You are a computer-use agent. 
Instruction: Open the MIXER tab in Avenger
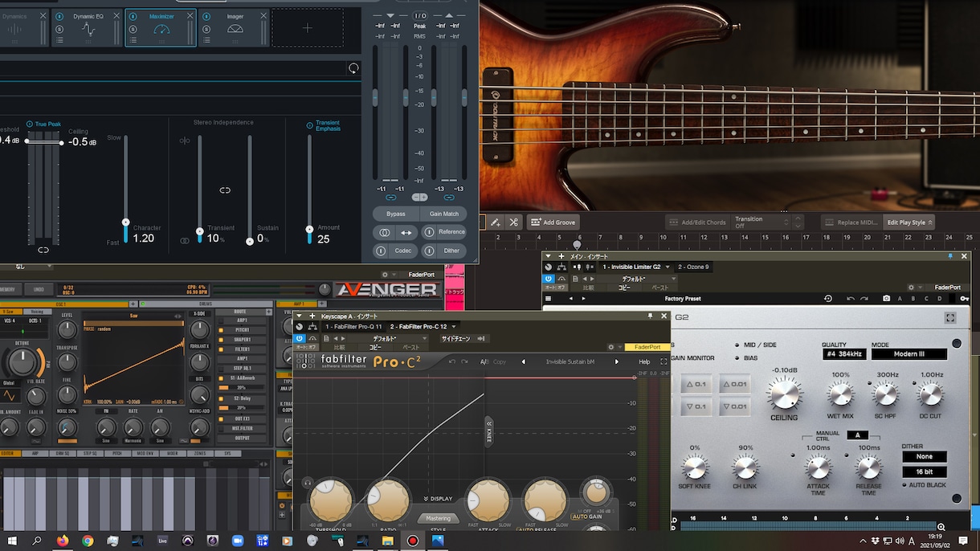[x=171, y=454]
